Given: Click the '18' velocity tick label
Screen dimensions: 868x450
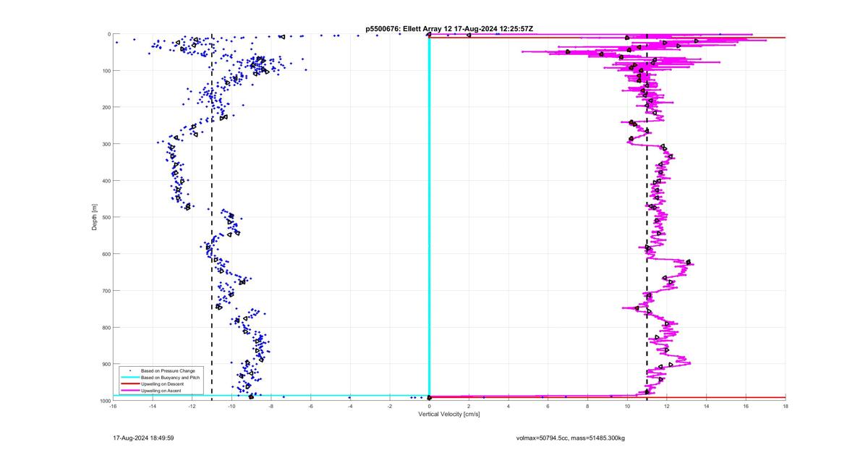Looking at the screenshot, I should (786, 406).
